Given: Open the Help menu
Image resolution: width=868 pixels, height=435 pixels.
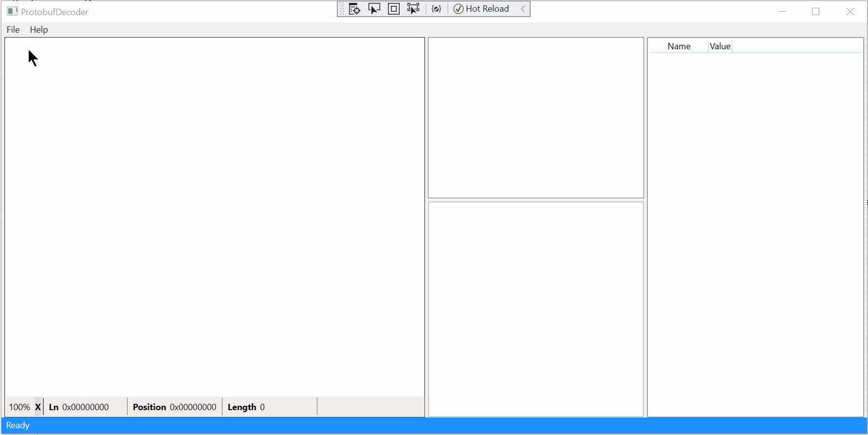Looking at the screenshot, I should (x=39, y=30).
